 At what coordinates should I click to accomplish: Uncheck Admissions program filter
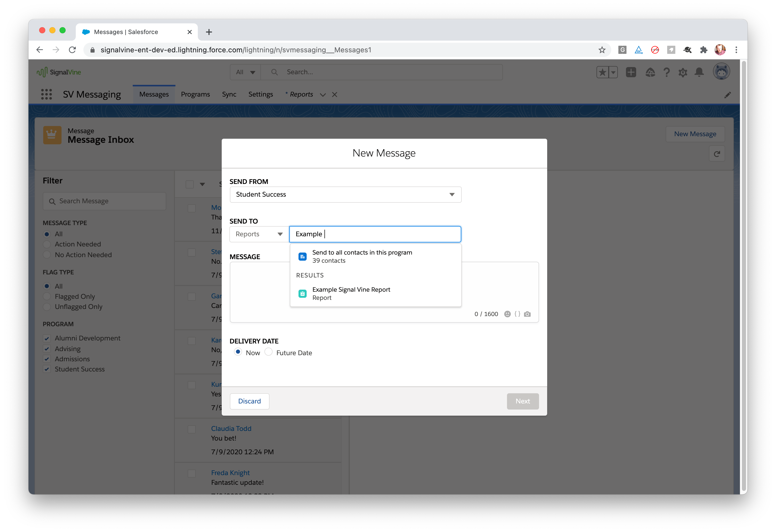click(x=47, y=359)
